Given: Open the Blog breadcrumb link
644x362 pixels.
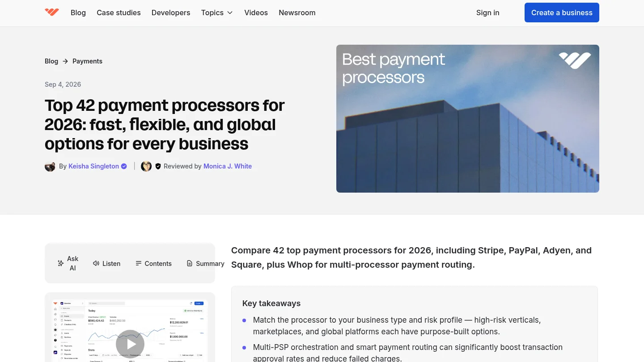Looking at the screenshot, I should 51,61.
